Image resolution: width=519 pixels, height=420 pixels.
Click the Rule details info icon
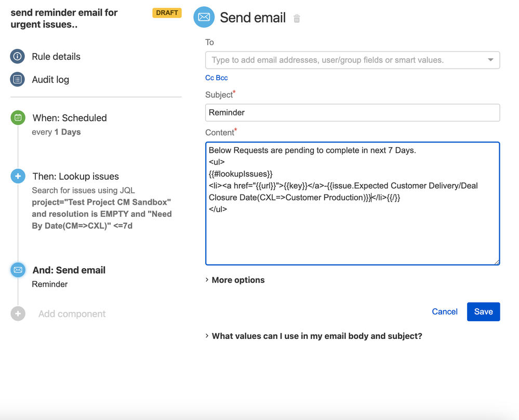coord(18,56)
